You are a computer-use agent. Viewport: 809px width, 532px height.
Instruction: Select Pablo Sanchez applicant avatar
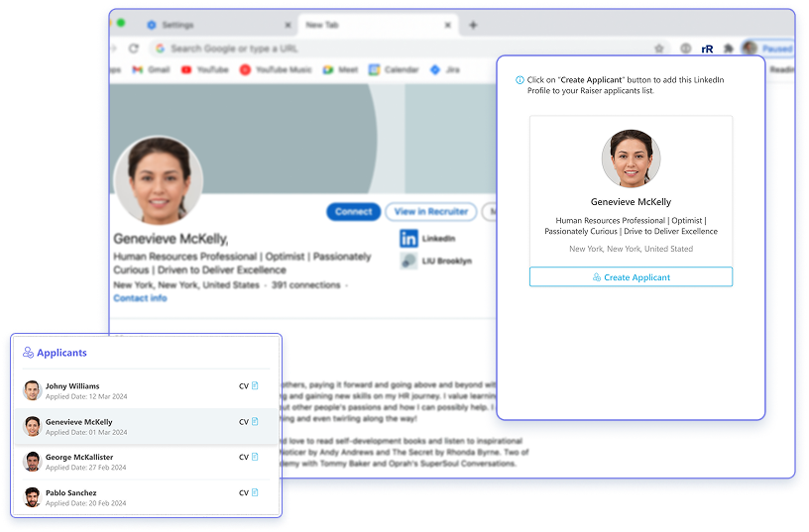point(32,497)
